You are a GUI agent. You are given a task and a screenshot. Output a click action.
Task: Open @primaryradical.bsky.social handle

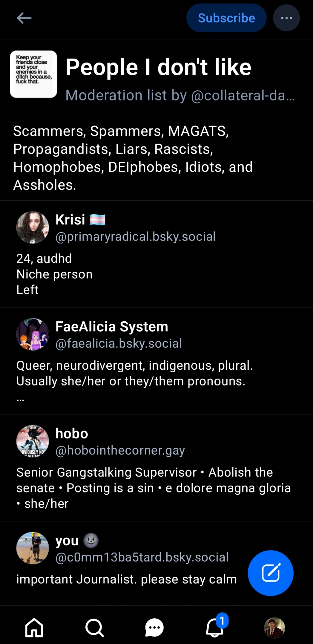(135, 237)
